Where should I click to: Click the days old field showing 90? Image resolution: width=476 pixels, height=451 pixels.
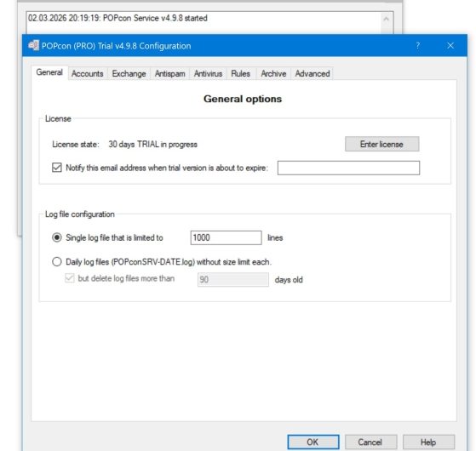click(233, 279)
